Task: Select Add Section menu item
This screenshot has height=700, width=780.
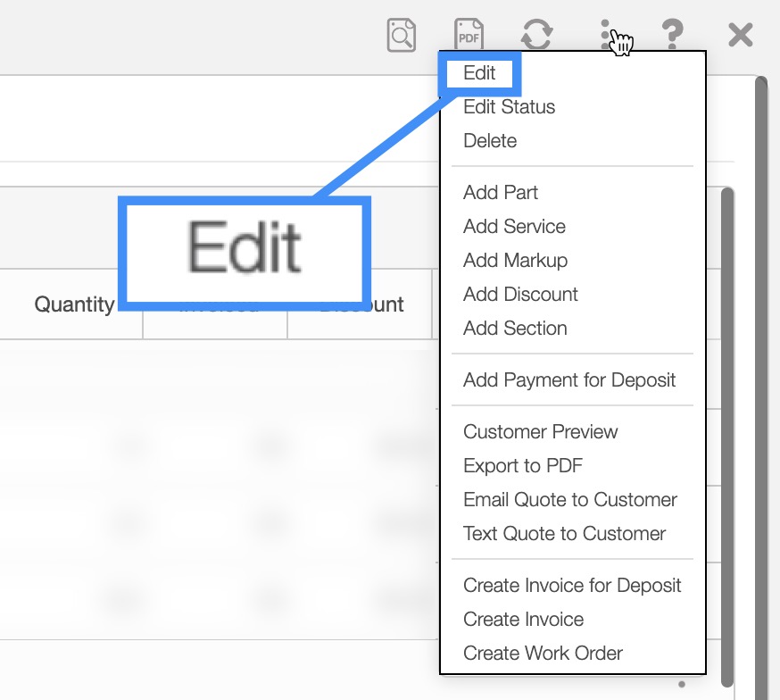Action: (515, 329)
